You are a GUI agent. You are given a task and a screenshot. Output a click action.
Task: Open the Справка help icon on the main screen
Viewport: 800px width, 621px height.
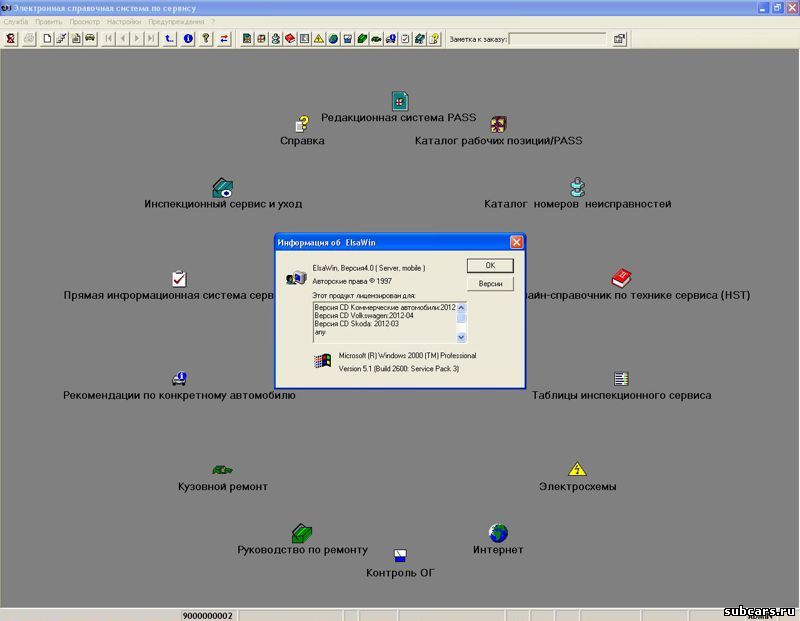[302, 123]
